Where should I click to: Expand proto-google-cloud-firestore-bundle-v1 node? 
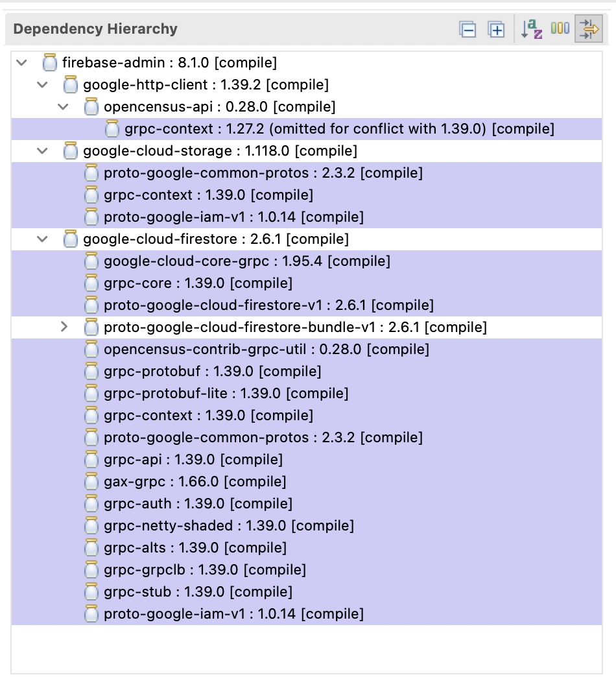click(64, 327)
